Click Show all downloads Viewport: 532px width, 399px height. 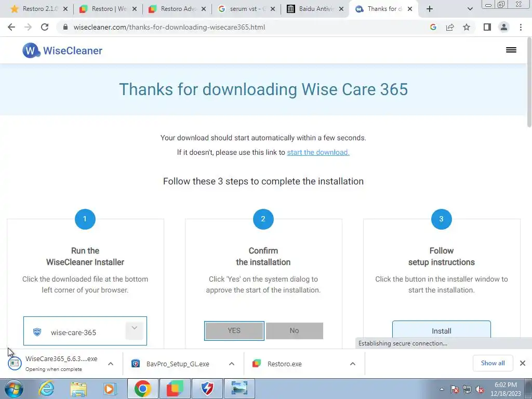tap(493, 363)
